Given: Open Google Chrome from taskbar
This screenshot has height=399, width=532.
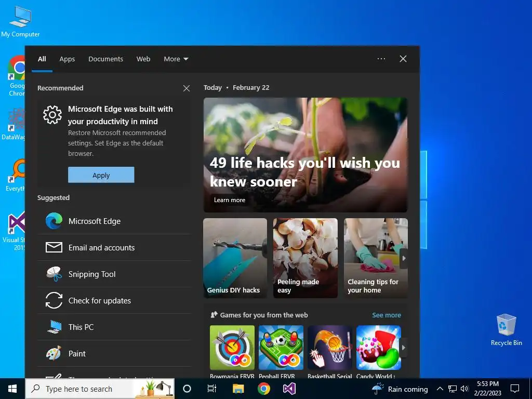Looking at the screenshot, I should (x=263, y=389).
